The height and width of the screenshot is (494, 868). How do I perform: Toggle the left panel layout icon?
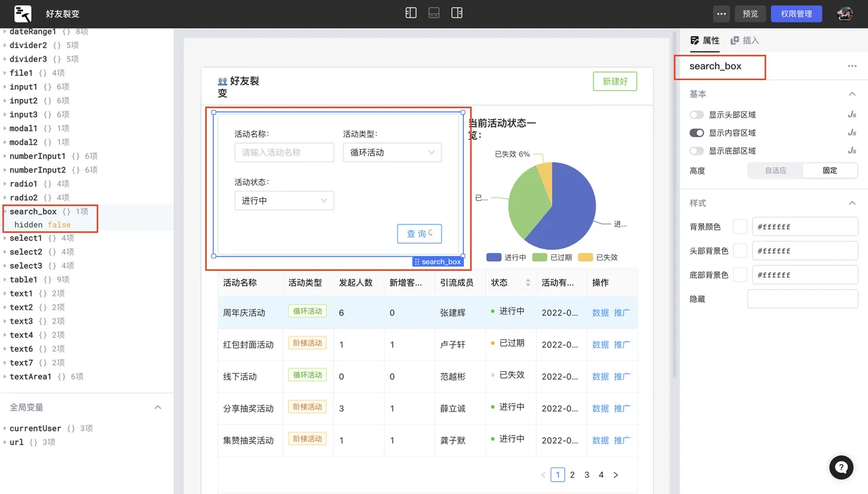pos(411,13)
